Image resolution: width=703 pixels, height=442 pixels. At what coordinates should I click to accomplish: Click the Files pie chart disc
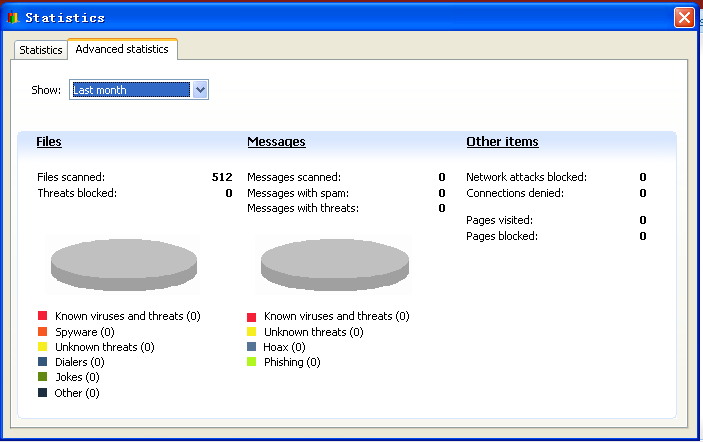pos(124,262)
